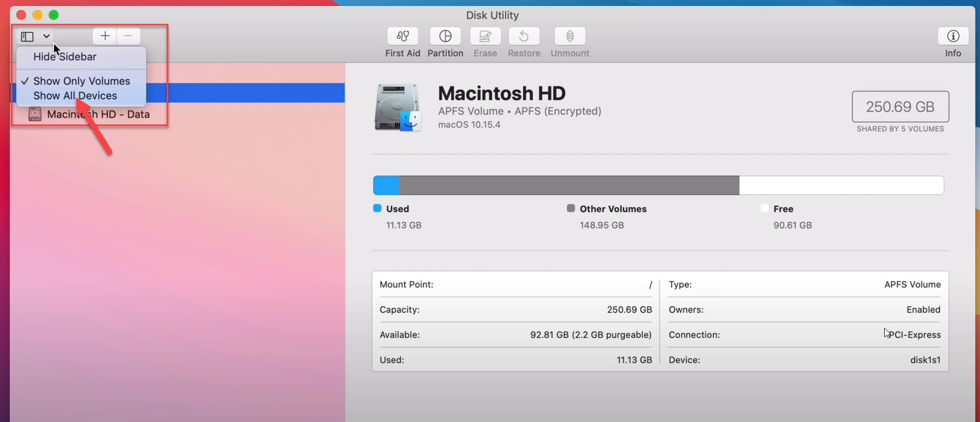Image resolution: width=980 pixels, height=422 pixels.
Task: Click the Available 92.81 GB value
Action: coord(591,335)
